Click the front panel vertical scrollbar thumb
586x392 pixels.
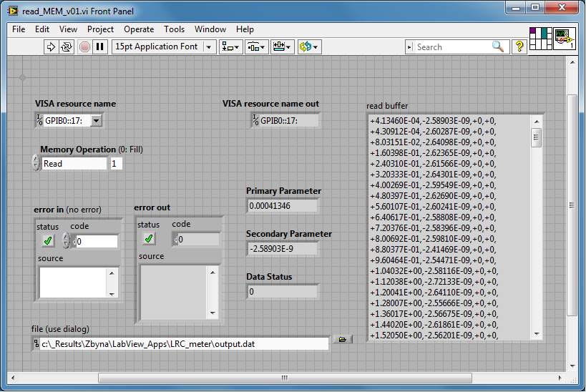tap(572, 205)
